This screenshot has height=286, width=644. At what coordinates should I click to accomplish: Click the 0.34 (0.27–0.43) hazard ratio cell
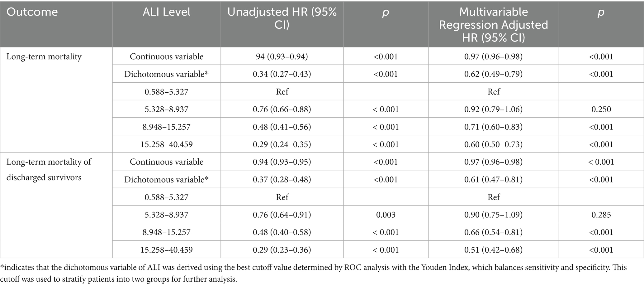point(282,74)
